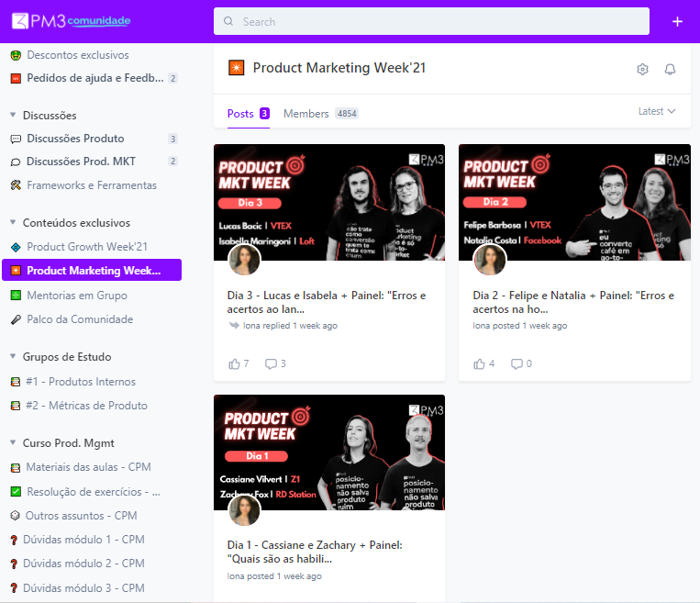Click author avatar on Dia 1 post
This screenshot has width=700, height=603.
pos(244,510)
